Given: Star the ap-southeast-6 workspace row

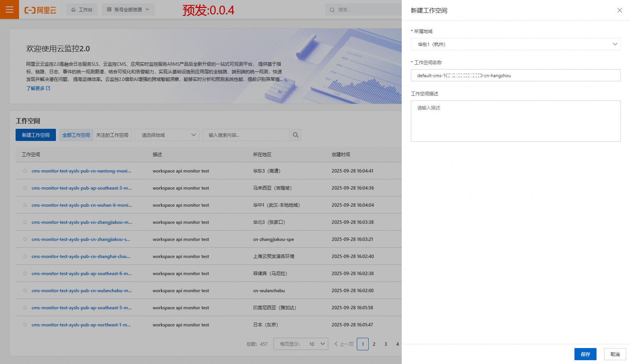Looking at the screenshot, I should 25,274.
